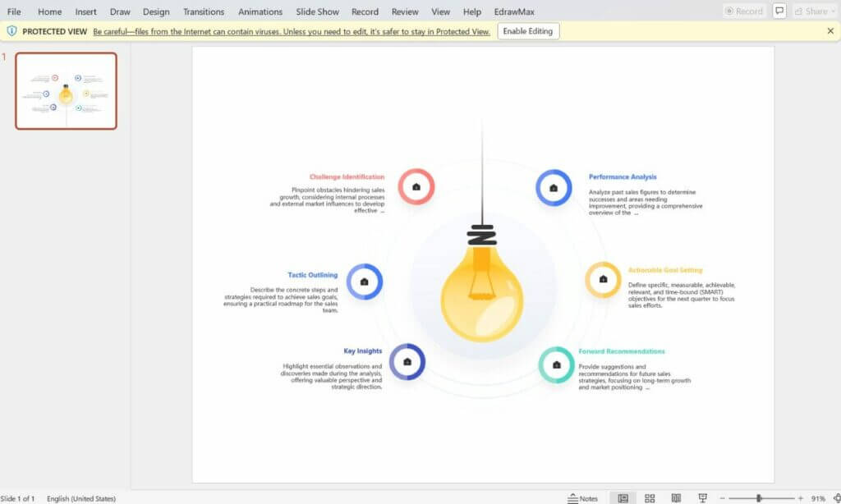Click the paragraph starting 'Analyze past sales figures'
This screenshot has height=504, width=841.
click(646, 202)
